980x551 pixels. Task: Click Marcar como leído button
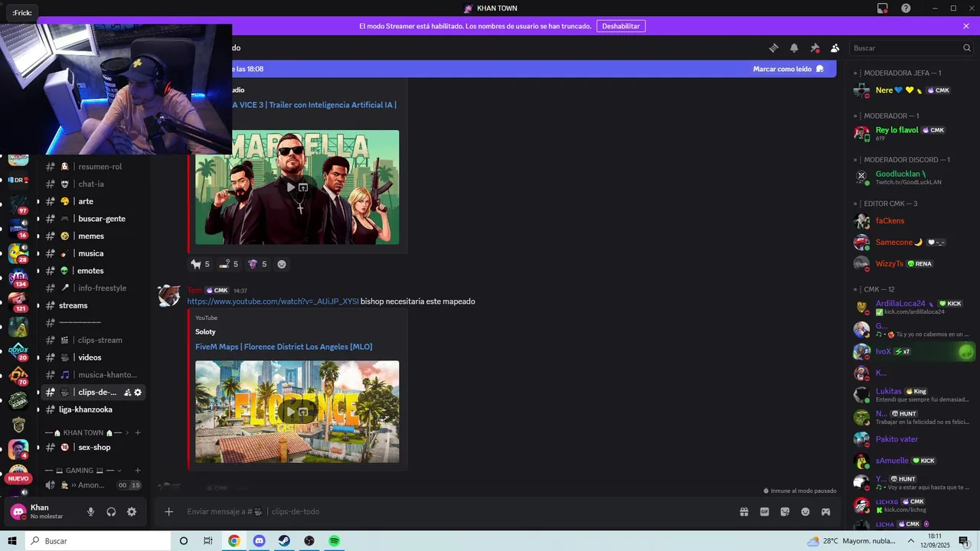tap(789, 69)
